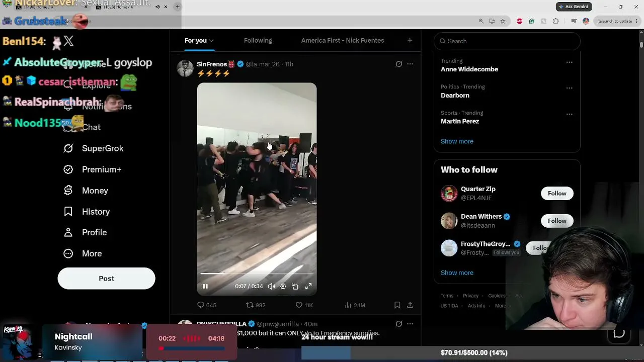Share the SinFrenos post
Screen dimensions: 644x362
(410, 305)
